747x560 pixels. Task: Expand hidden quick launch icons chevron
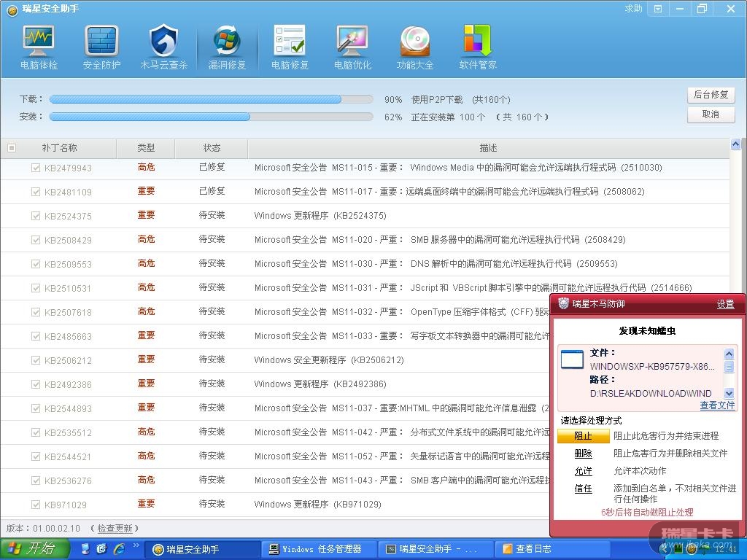point(136,546)
